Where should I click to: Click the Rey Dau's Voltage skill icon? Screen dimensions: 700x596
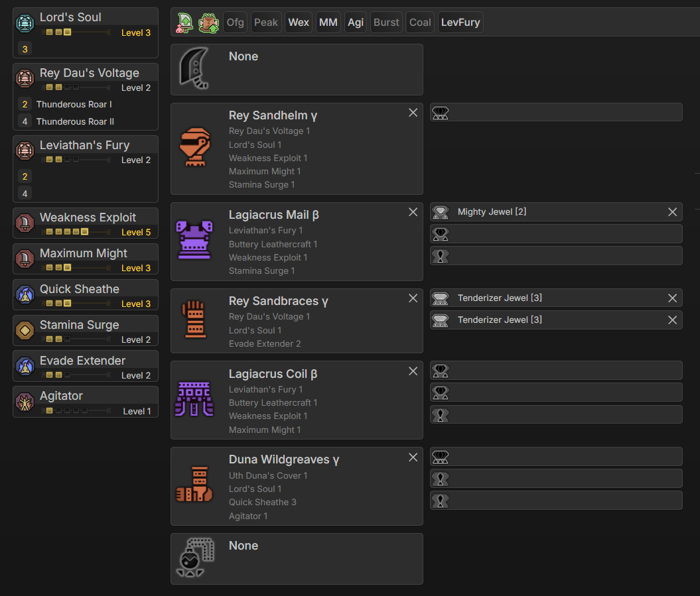pos(25,78)
